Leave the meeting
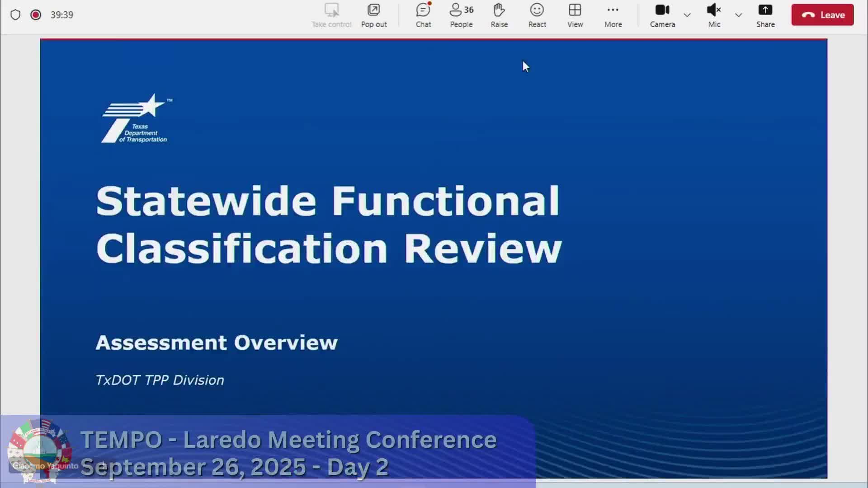The width and height of the screenshot is (868, 488). [822, 14]
